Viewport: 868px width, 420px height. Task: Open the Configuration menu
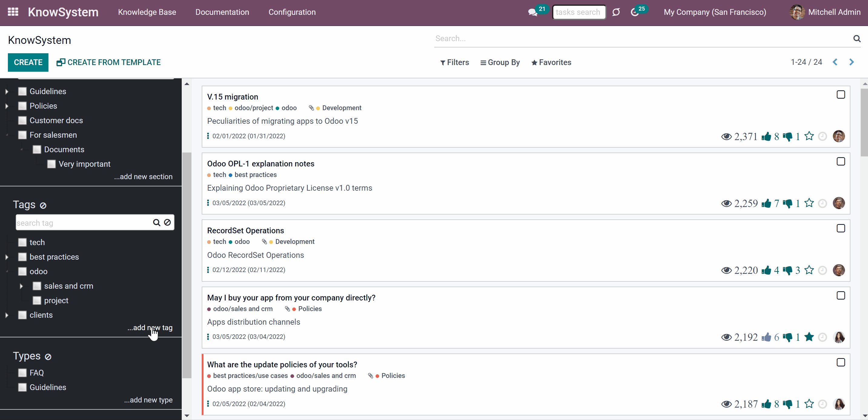292,12
